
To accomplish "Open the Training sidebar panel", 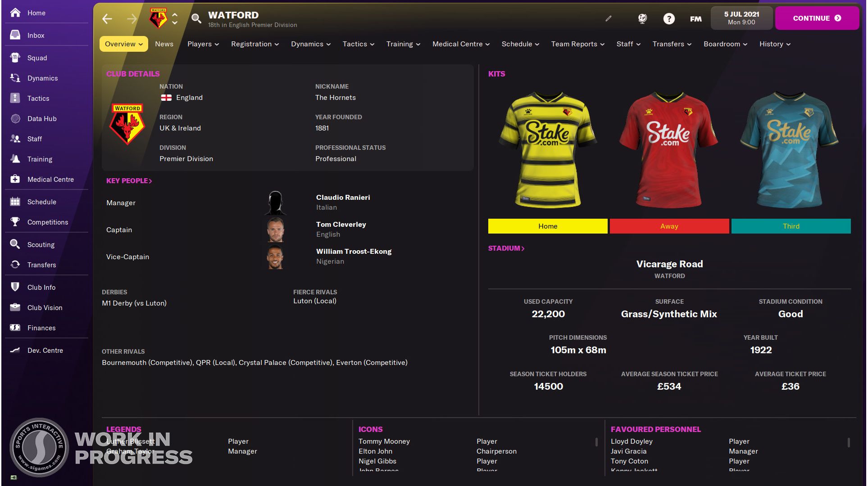I will point(39,158).
